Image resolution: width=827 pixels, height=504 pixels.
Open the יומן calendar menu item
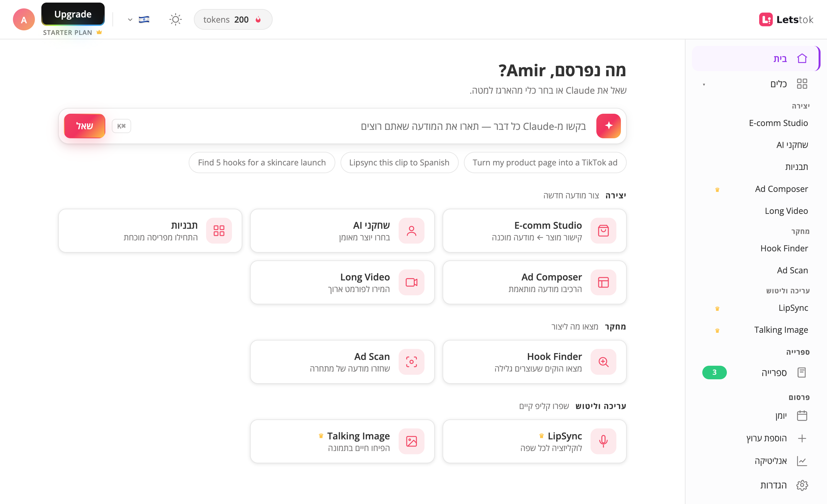coord(756,416)
